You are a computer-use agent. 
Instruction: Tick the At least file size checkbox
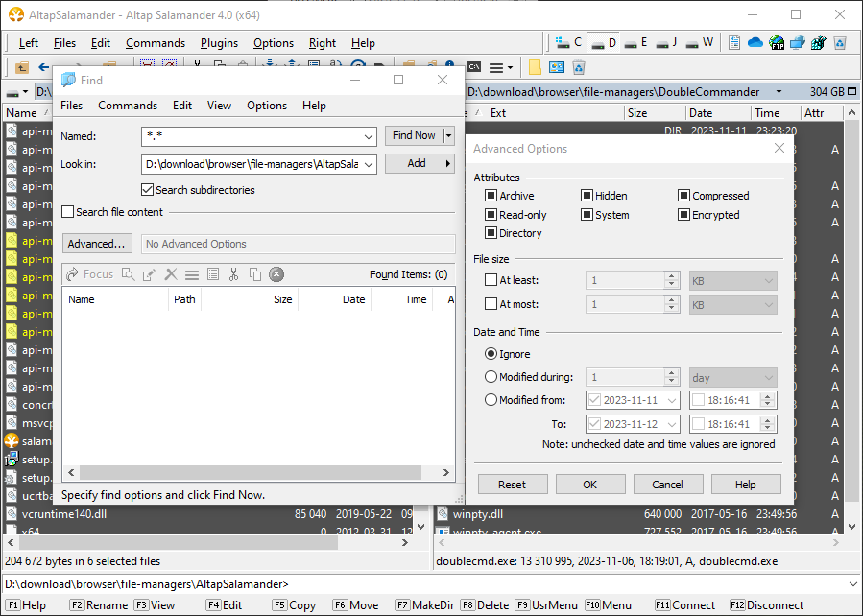pos(491,280)
